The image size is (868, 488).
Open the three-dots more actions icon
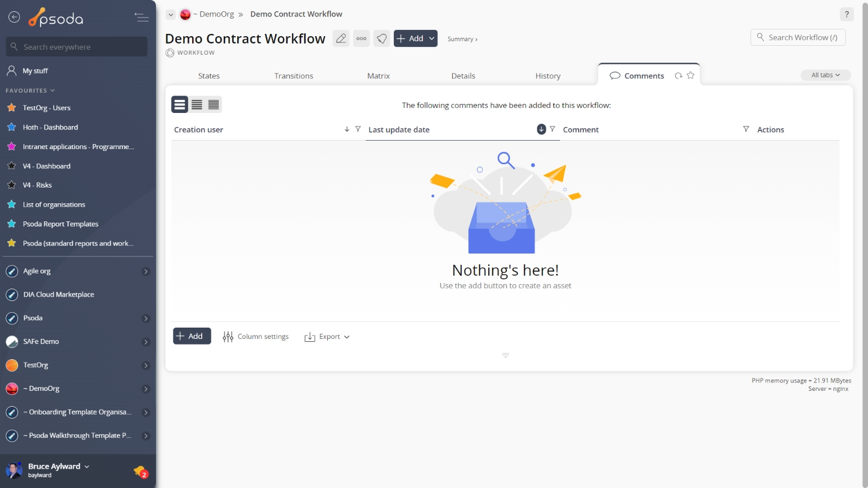pyautogui.click(x=361, y=38)
